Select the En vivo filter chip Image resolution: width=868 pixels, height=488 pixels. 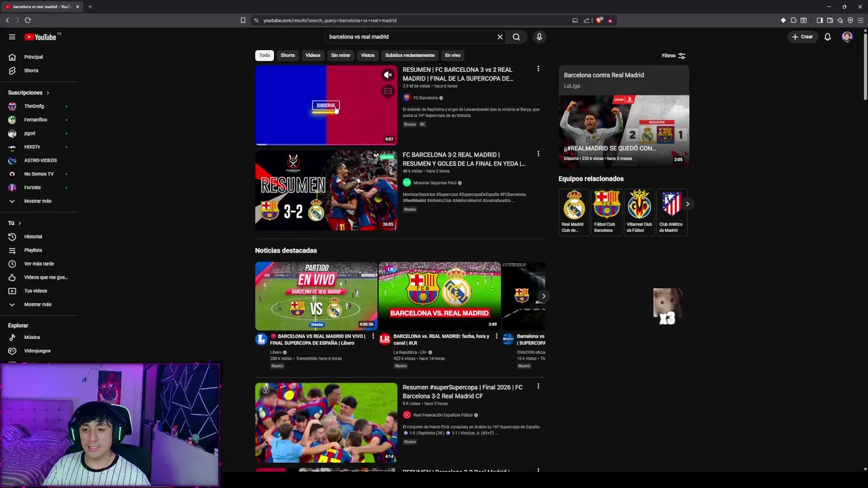(452, 56)
